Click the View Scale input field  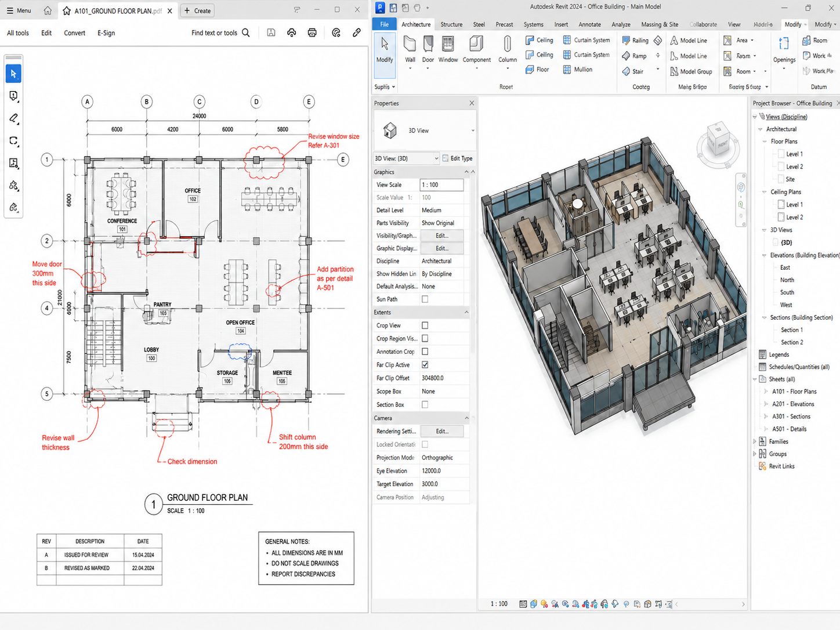pyautogui.click(x=441, y=185)
